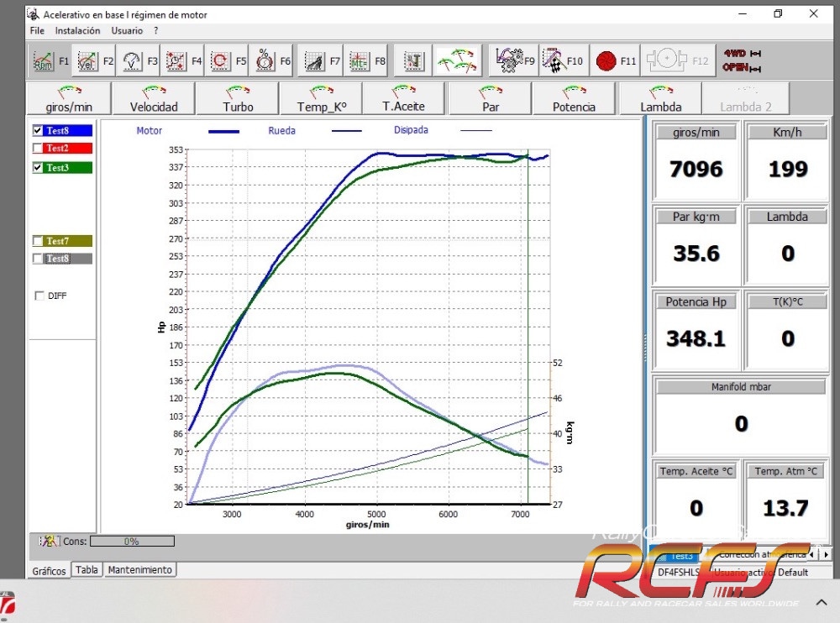This screenshot has width=840, height=623.
Task: Click the Vel F2 speed test icon
Action: (x=87, y=60)
